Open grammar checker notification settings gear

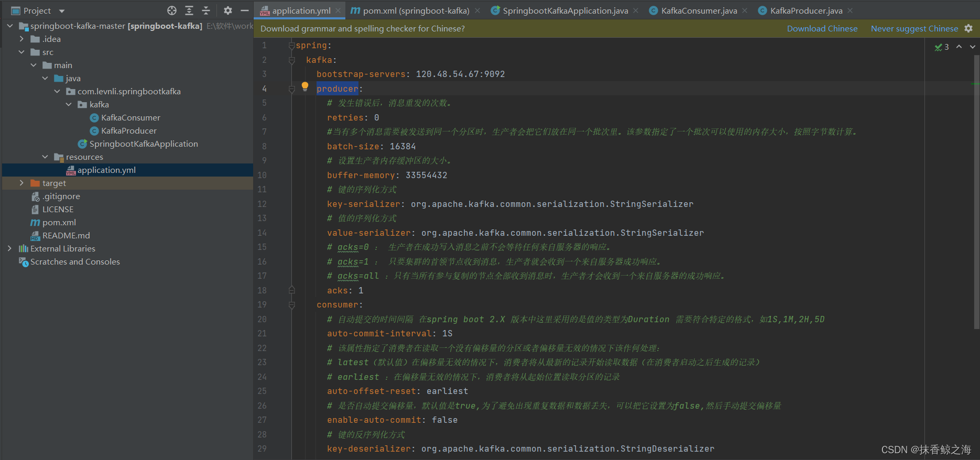pyautogui.click(x=968, y=28)
